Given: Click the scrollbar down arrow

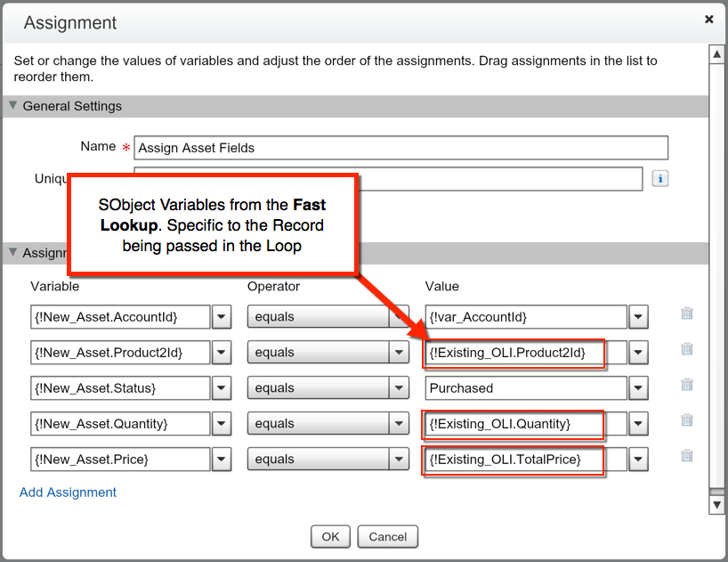Looking at the screenshot, I should click(716, 505).
